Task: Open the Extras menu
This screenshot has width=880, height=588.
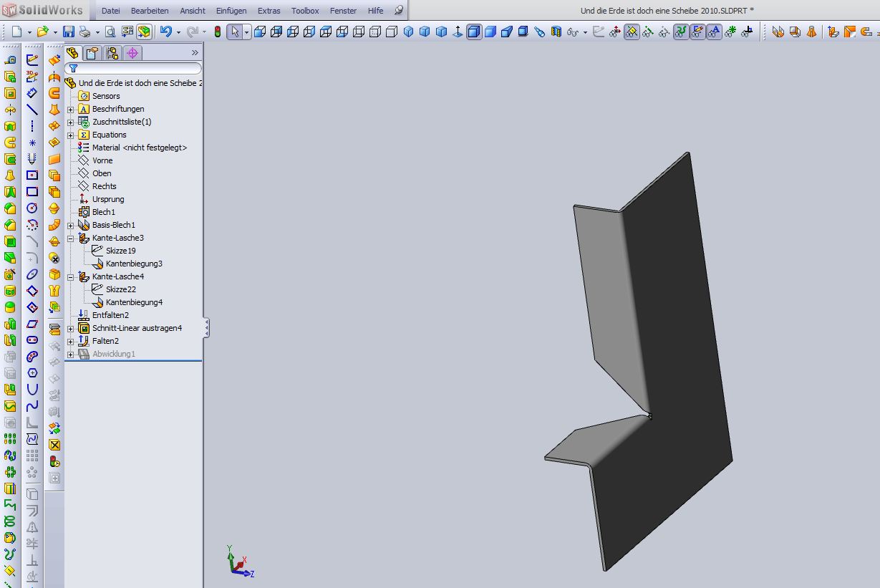Action: [269, 11]
